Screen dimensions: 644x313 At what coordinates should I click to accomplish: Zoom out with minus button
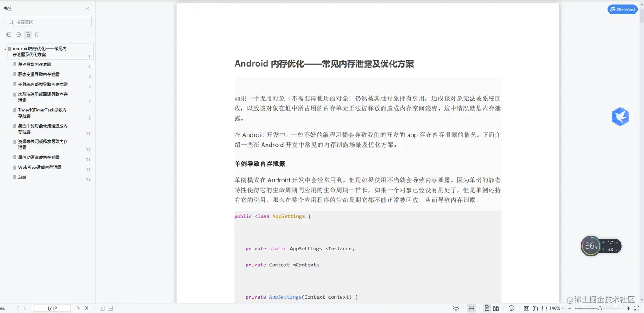tap(569, 308)
